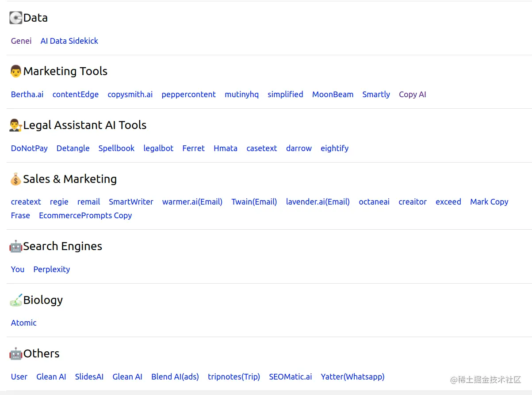Screen dimensions: 532x395
Task: Open the Atomic link under Biology
Action: 24,323
